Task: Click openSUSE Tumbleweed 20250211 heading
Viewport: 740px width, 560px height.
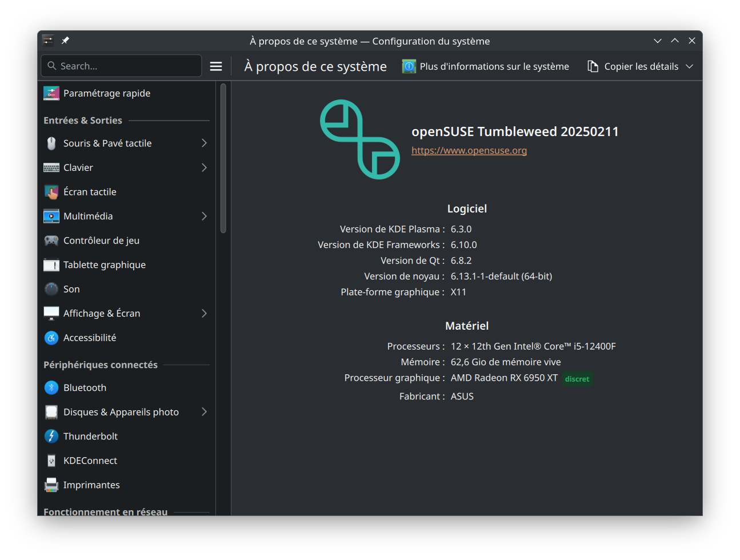Action: pyautogui.click(x=515, y=131)
